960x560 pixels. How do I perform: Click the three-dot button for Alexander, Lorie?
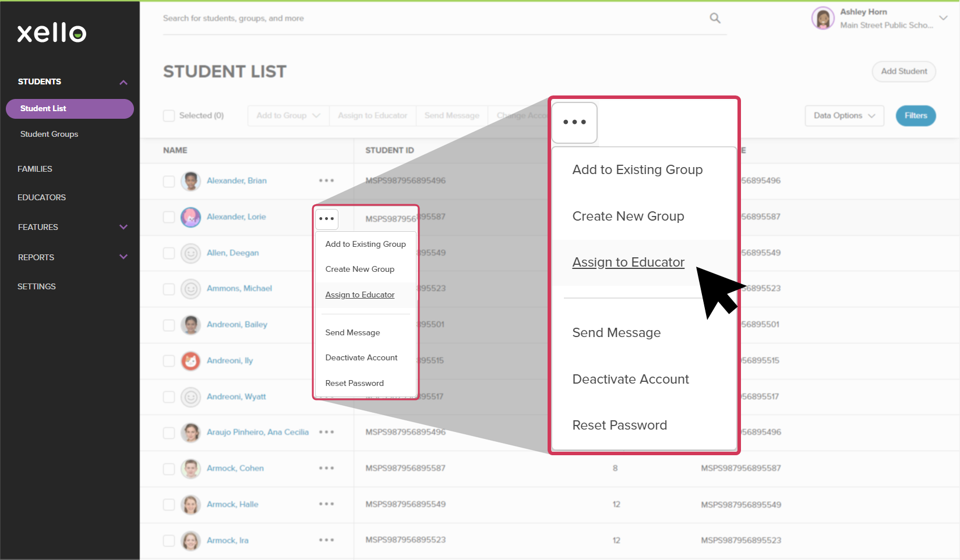click(327, 219)
